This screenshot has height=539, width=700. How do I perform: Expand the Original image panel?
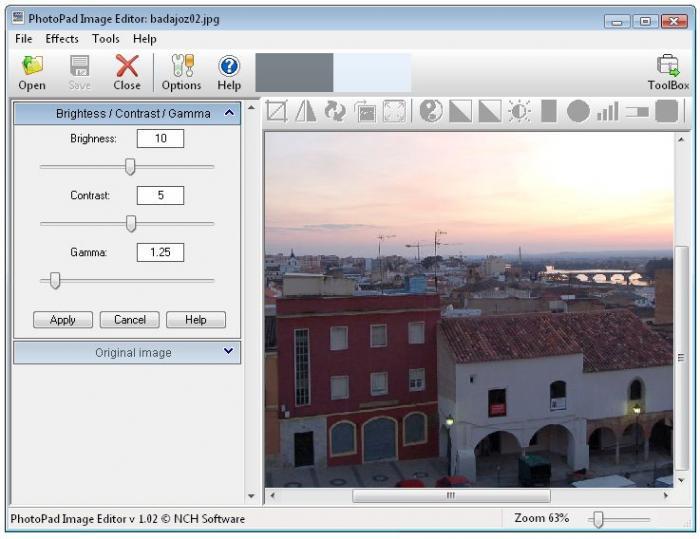click(228, 351)
